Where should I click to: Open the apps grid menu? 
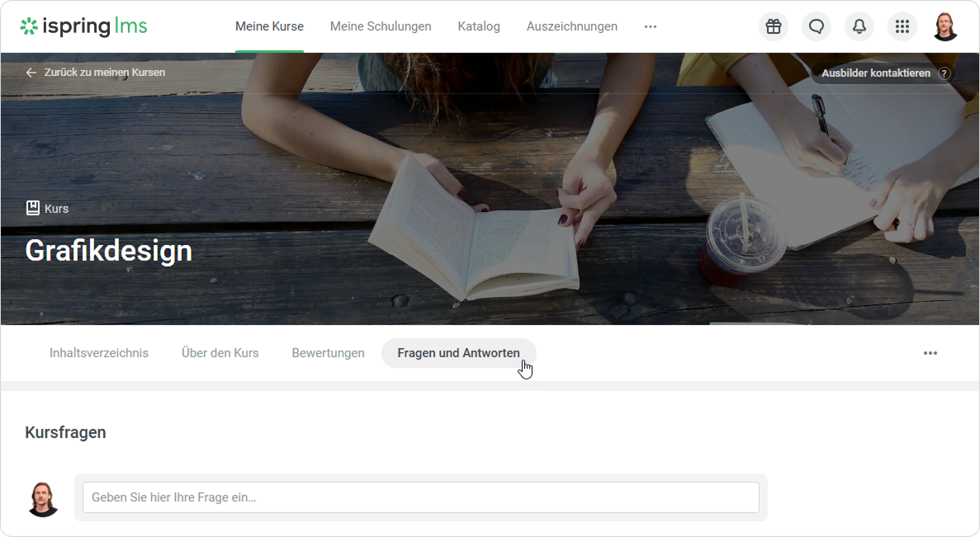coord(902,26)
